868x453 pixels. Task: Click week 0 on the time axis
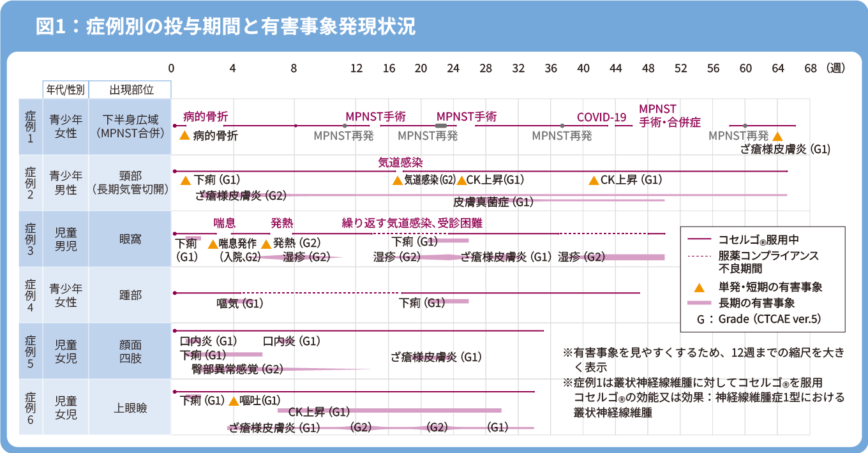171,68
